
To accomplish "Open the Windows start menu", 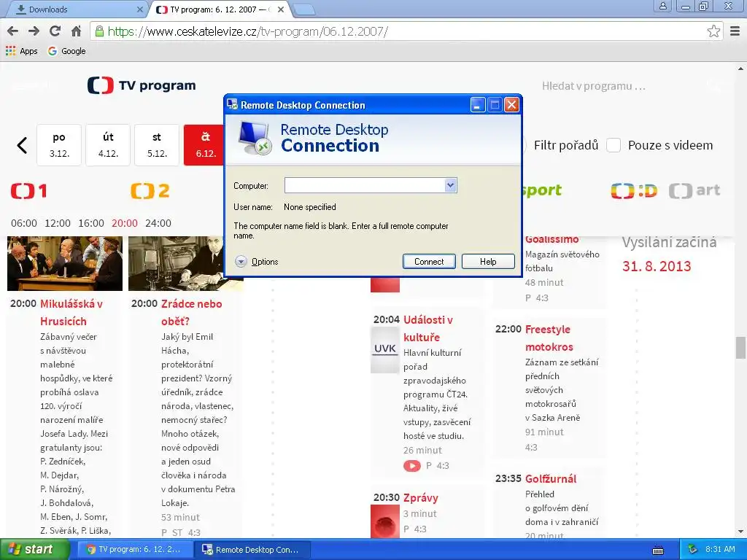I will point(34,550).
